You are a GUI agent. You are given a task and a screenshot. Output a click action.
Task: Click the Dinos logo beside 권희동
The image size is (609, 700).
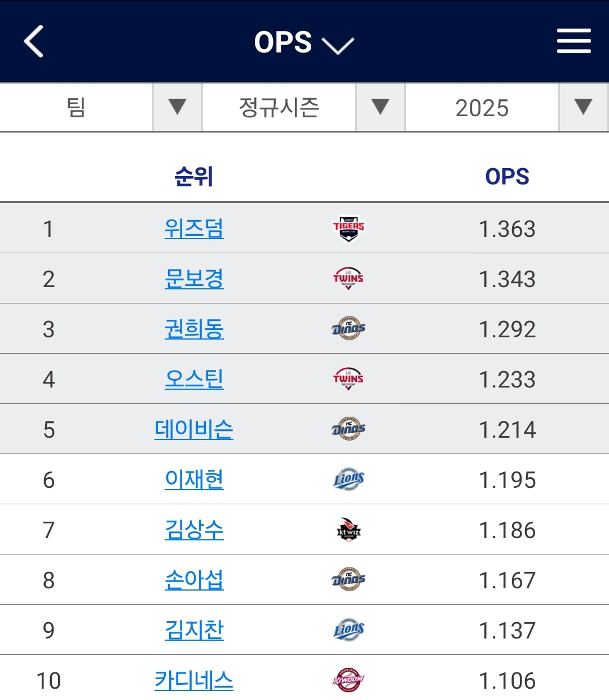[x=348, y=329]
